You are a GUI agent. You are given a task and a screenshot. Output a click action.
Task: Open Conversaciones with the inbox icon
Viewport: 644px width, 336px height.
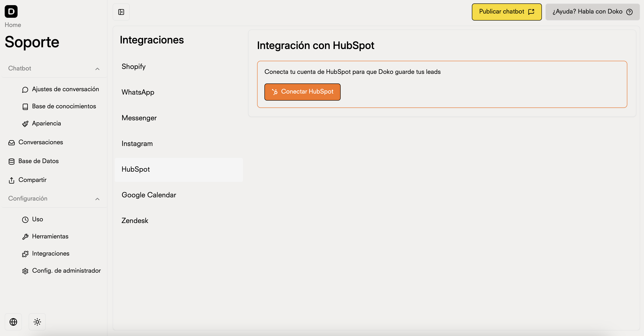coord(12,142)
